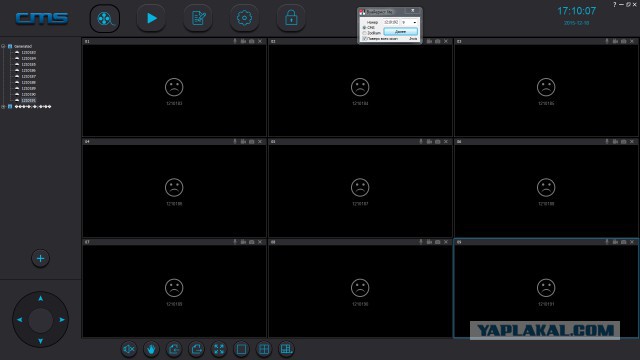Expand the second device group below camera list

coord(3,107)
